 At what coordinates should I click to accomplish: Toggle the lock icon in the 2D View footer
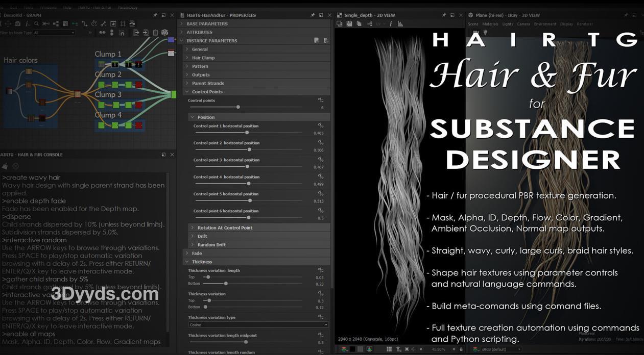click(x=461, y=349)
